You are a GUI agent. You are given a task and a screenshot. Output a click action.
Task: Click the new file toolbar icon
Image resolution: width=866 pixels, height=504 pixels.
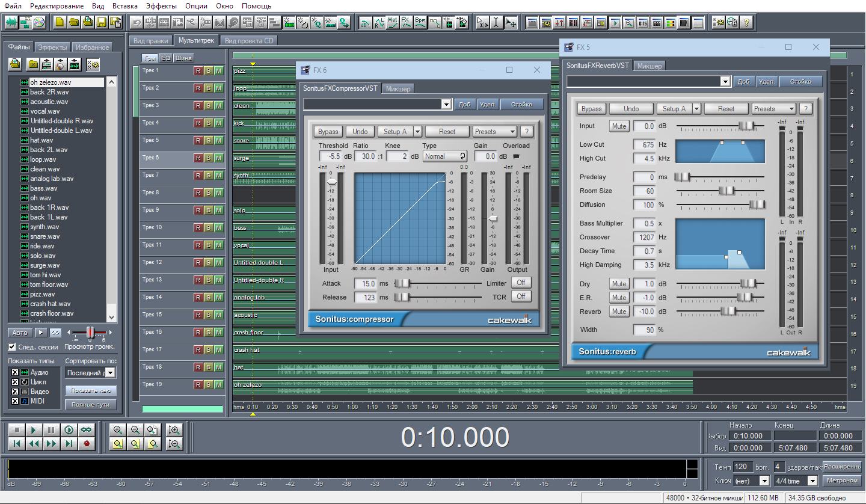click(60, 23)
